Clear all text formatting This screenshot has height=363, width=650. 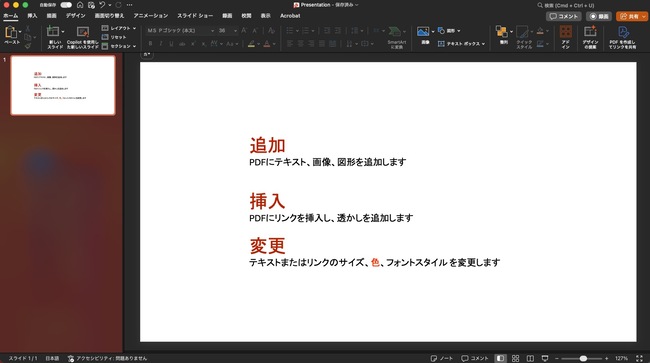coord(271,31)
